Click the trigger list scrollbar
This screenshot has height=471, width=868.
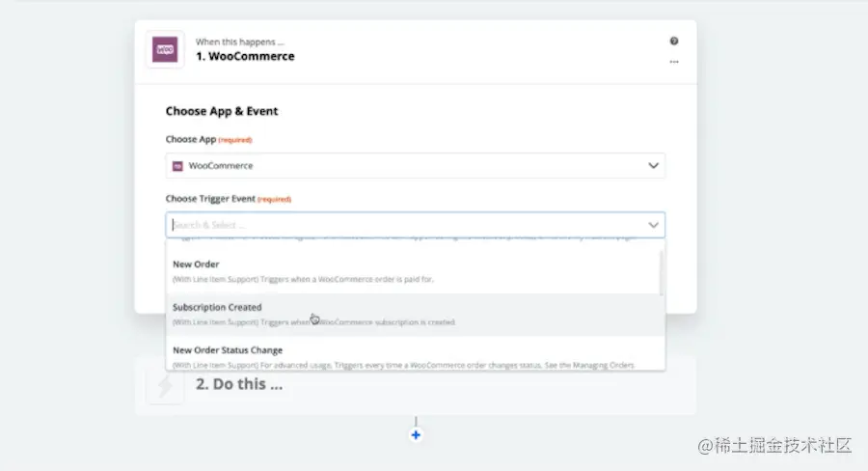pos(661,272)
